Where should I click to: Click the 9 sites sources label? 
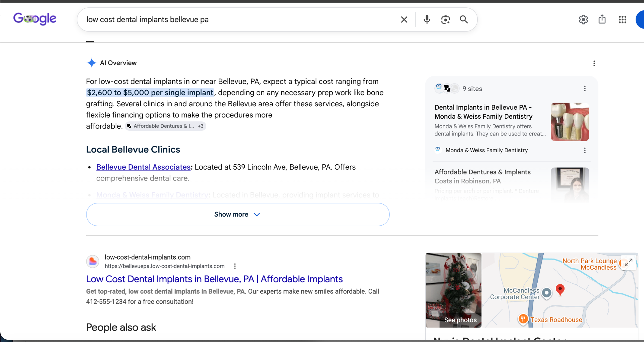(x=472, y=89)
